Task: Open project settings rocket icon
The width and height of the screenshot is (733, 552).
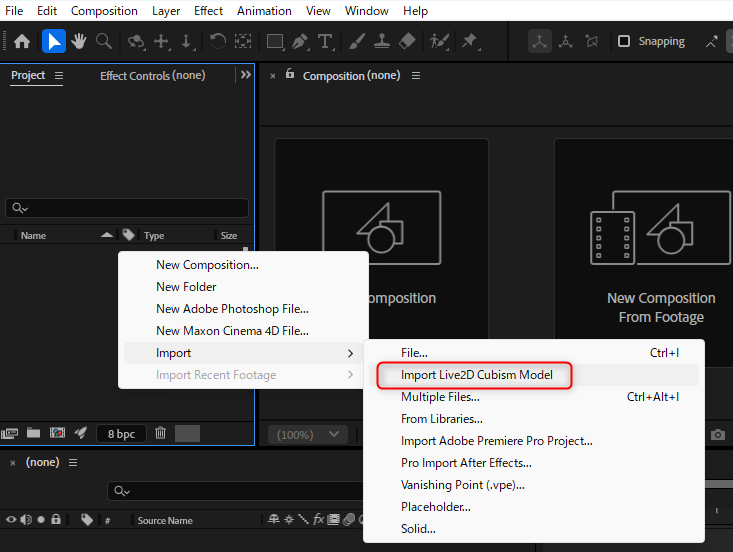Action: (81, 433)
